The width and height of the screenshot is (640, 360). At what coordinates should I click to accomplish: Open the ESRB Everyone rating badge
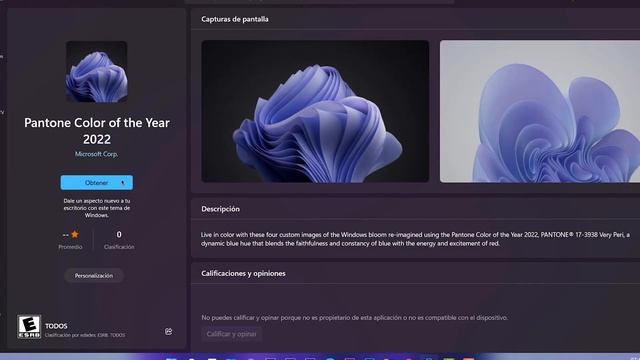click(x=29, y=327)
